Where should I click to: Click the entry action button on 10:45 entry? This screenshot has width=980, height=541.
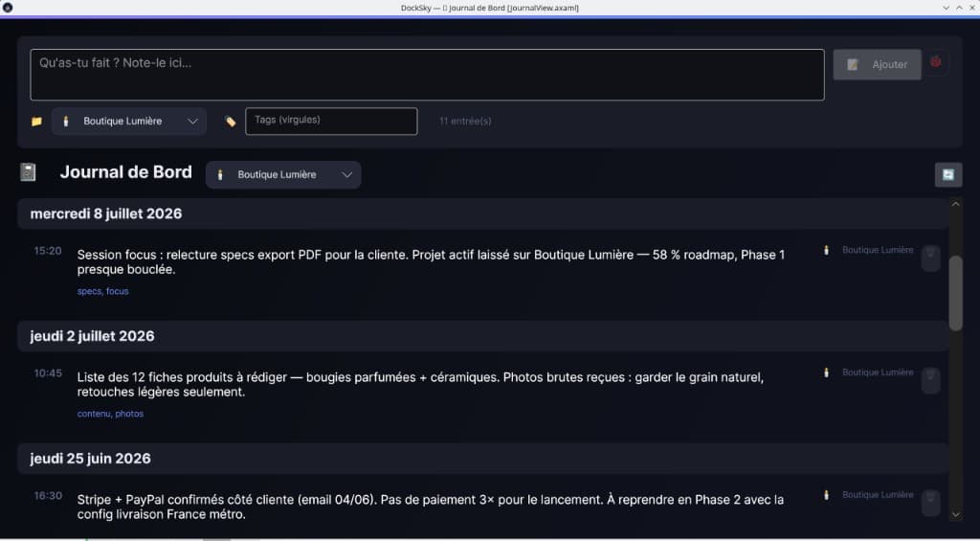[930, 380]
